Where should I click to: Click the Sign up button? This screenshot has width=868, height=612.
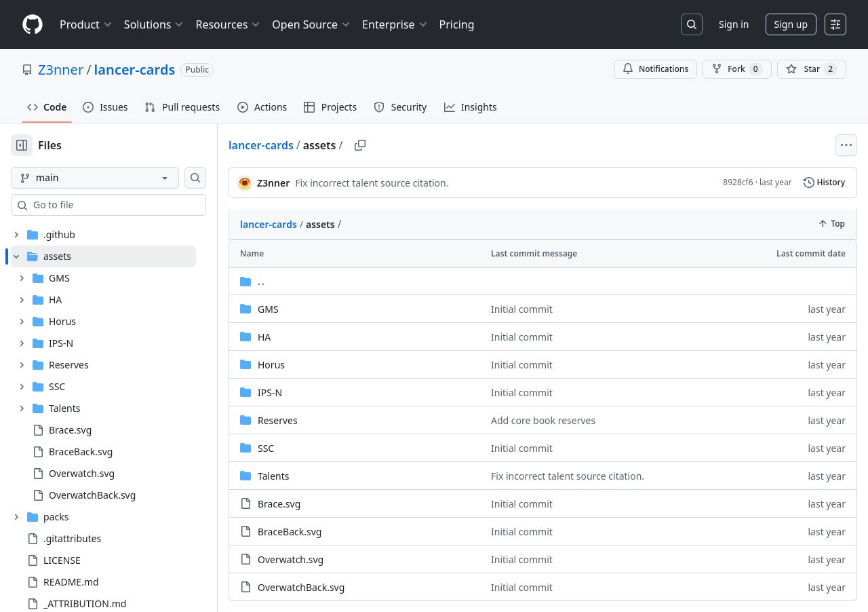coord(790,24)
